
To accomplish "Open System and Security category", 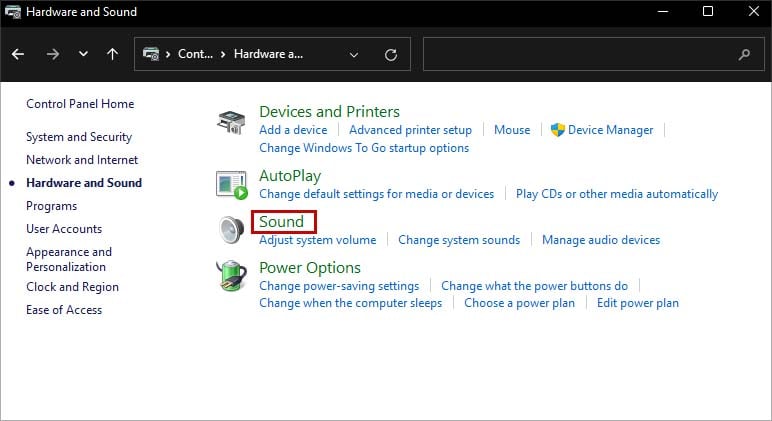I will (x=79, y=137).
